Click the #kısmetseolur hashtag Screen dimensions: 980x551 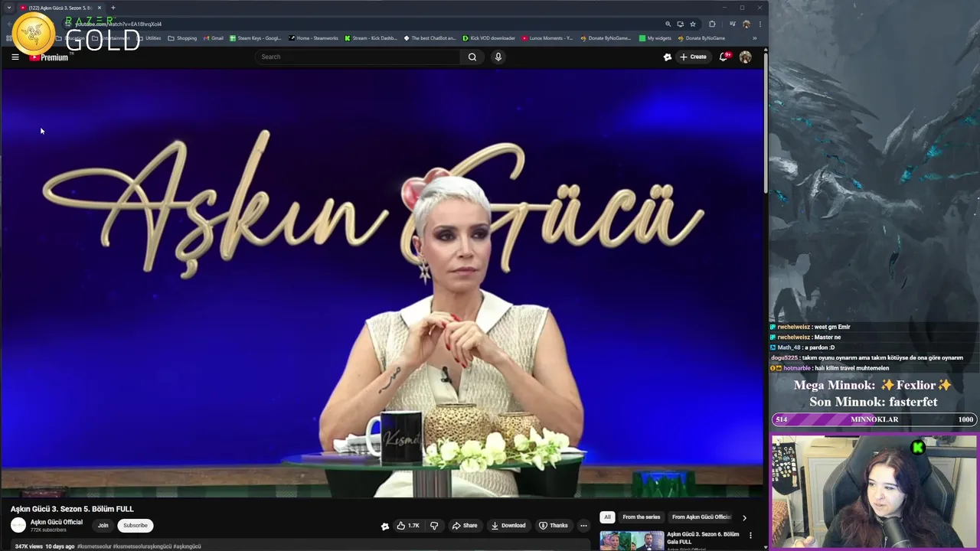pyautogui.click(x=94, y=546)
